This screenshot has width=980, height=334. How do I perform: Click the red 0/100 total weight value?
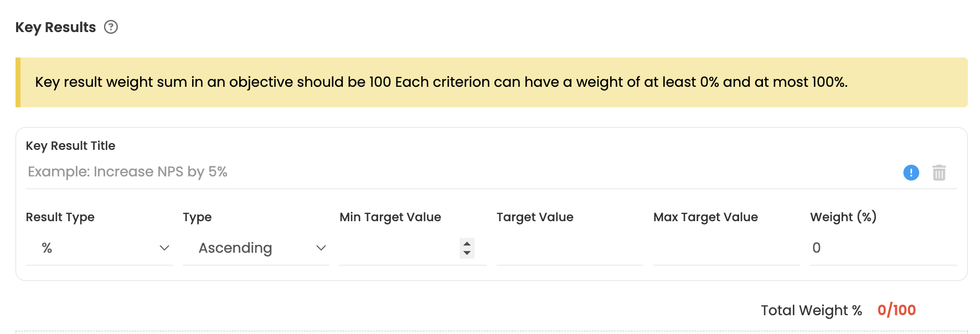point(896,310)
